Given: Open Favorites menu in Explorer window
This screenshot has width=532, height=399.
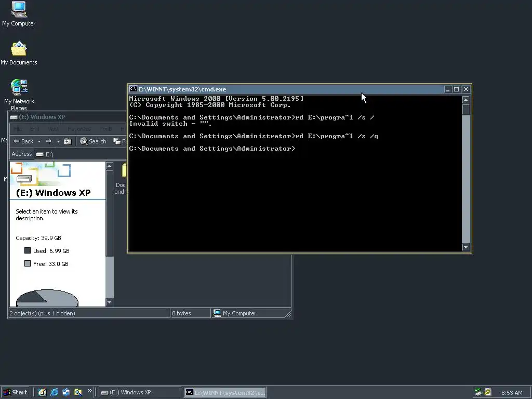Looking at the screenshot, I should (x=79, y=129).
